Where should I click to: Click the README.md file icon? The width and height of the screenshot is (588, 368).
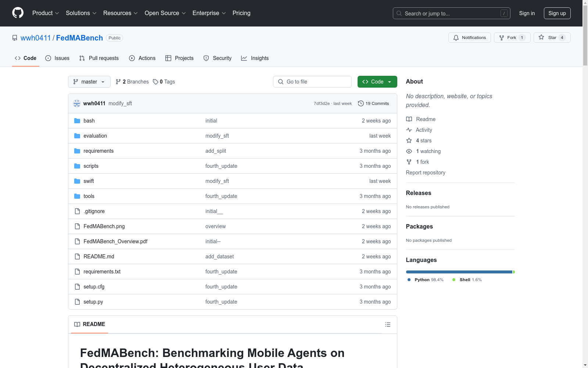pyautogui.click(x=77, y=256)
